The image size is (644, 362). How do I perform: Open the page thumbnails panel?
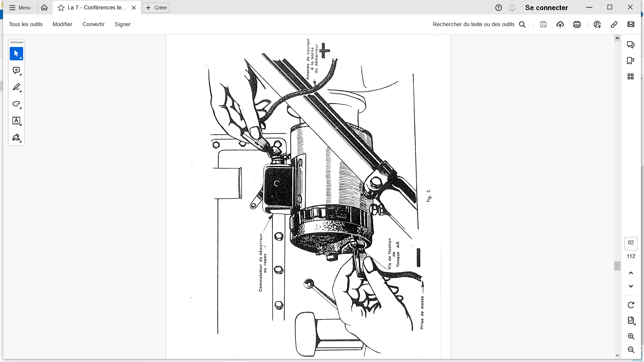[631, 76]
